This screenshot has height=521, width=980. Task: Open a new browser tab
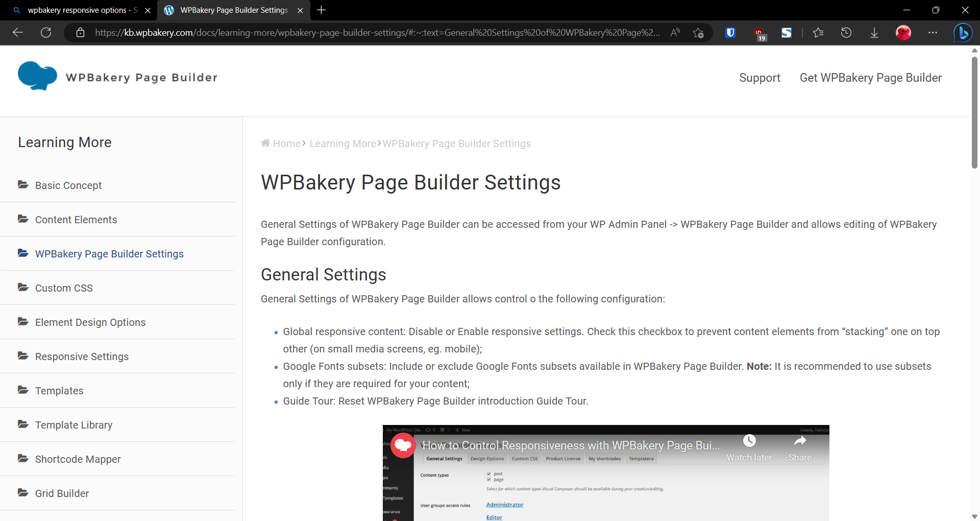(x=321, y=10)
